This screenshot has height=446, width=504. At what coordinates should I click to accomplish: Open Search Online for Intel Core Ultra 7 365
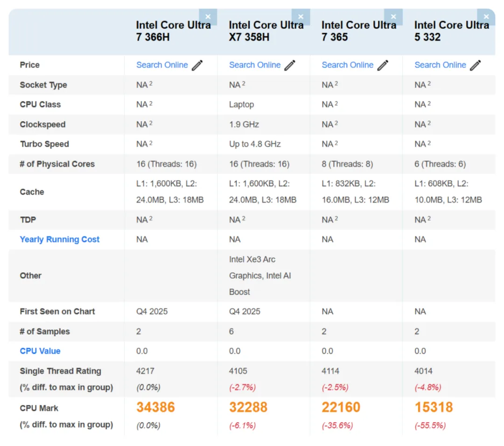coord(348,65)
